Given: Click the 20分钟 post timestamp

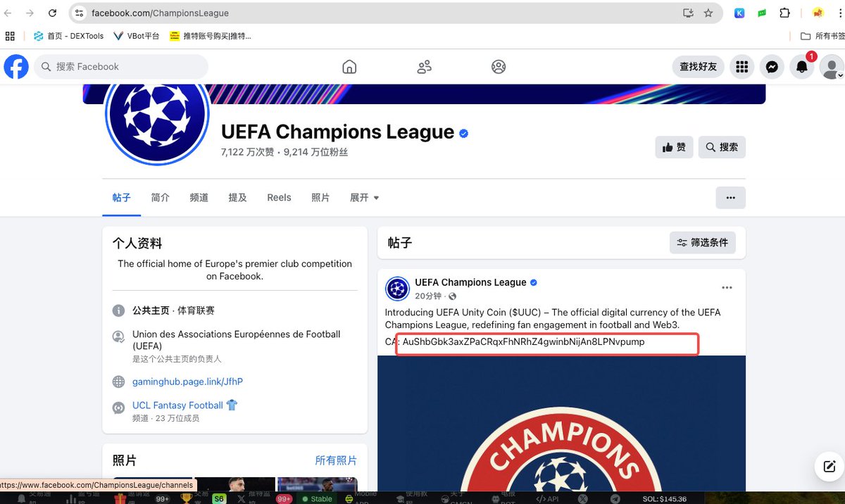Looking at the screenshot, I should (428, 296).
